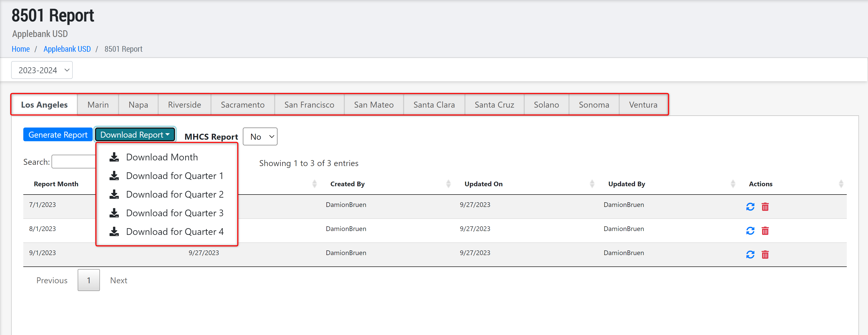Refresh the 8/1/2023 report row
The width and height of the screenshot is (868, 335).
click(750, 231)
